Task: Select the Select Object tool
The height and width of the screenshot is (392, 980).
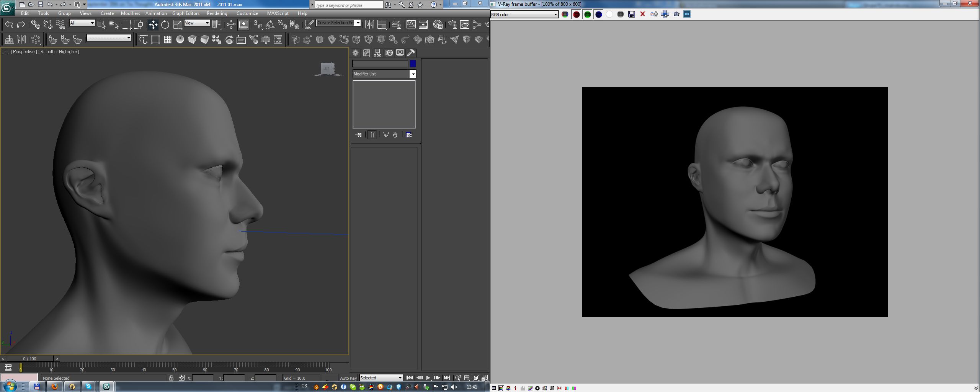Action: click(x=101, y=24)
